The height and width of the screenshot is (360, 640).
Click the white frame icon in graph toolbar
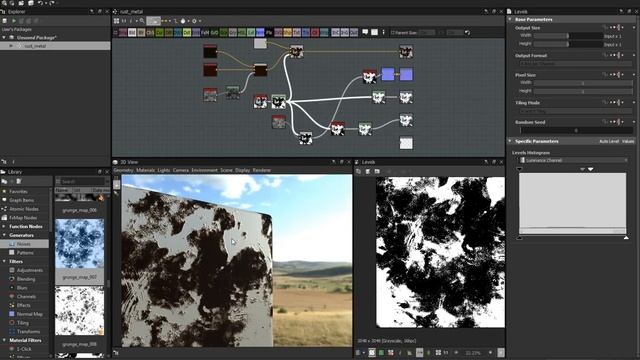pos(374,32)
